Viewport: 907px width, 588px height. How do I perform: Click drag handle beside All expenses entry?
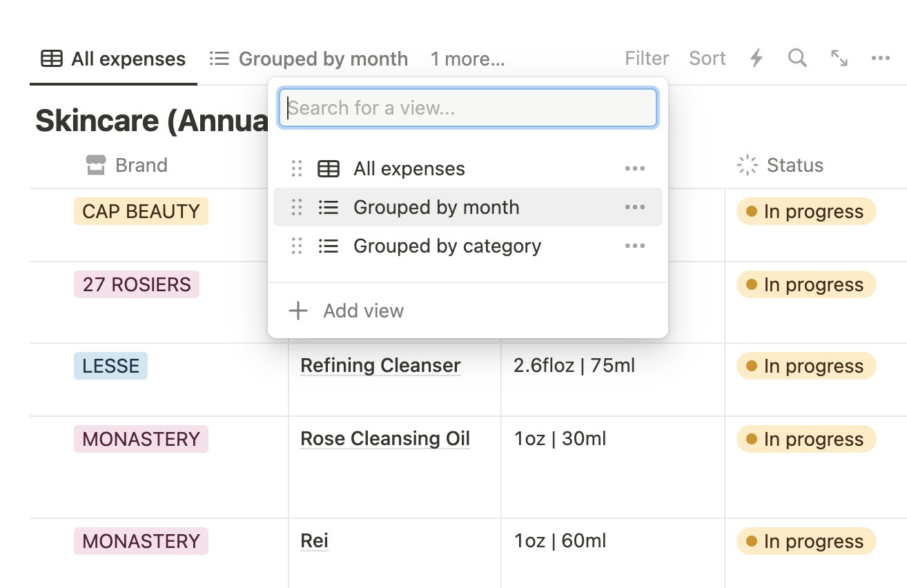[297, 168]
